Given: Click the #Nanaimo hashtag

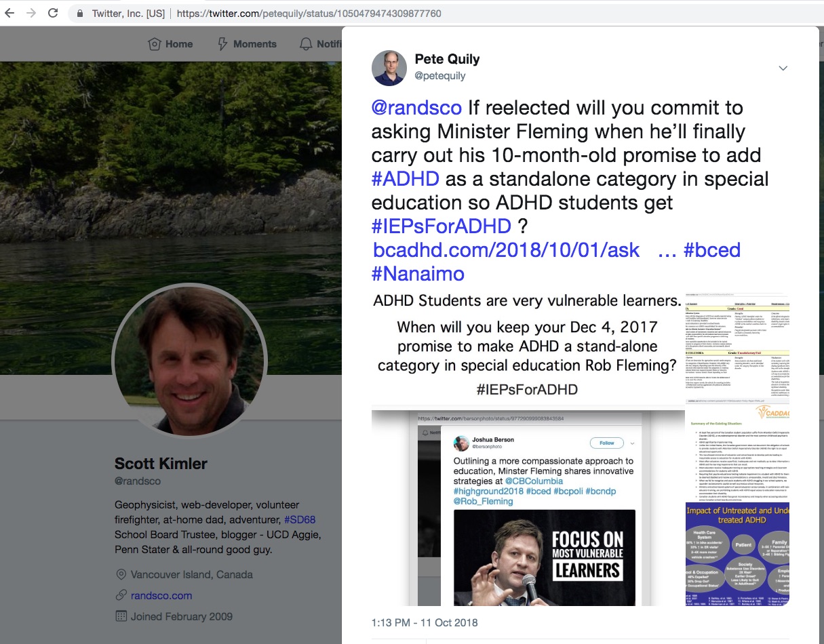Looking at the screenshot, I should pyautogui.click(x=418, y=273).
